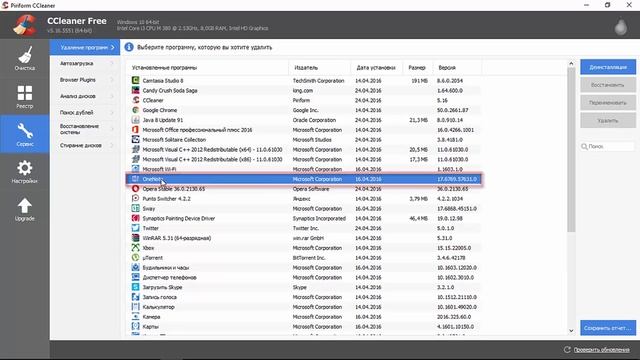
Task: Click the info icon beside the instruction text
Action: [129, 47]
